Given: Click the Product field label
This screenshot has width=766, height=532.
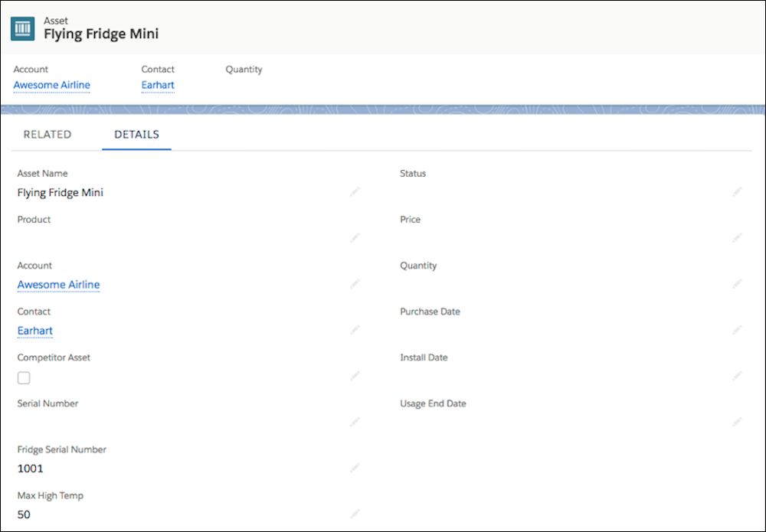Looking at the screenshot, I should click(34, 219).
